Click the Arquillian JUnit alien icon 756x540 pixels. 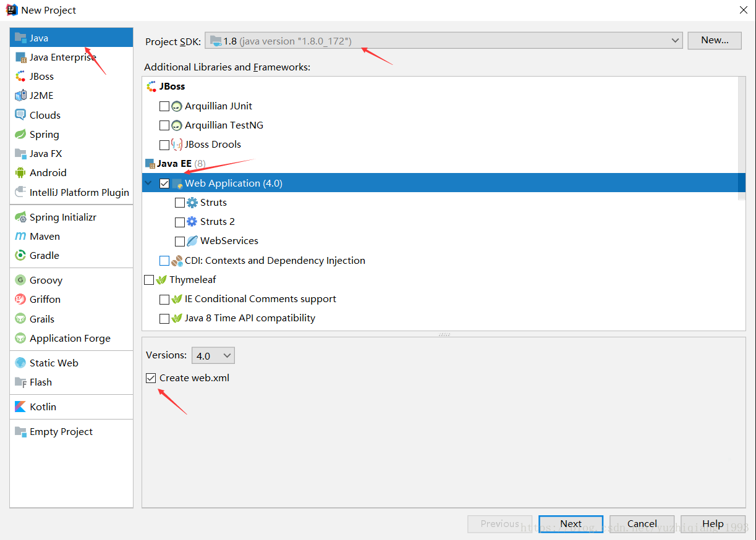177,106
